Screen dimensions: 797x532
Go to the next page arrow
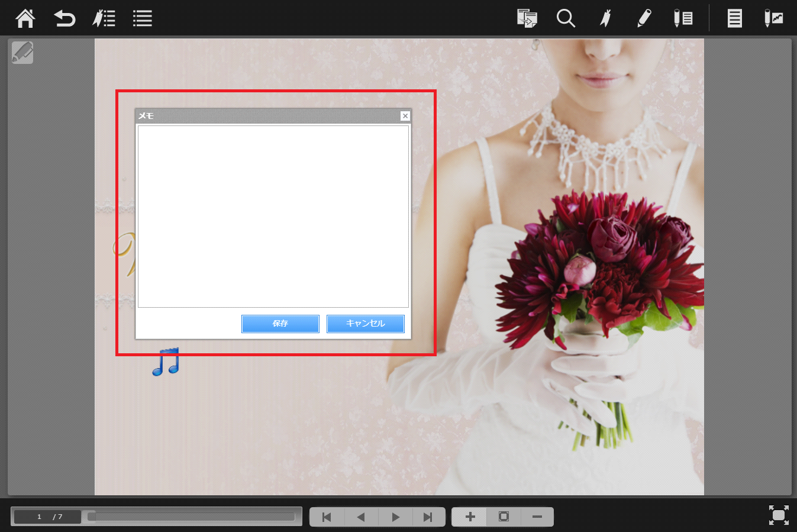(395, 517)
